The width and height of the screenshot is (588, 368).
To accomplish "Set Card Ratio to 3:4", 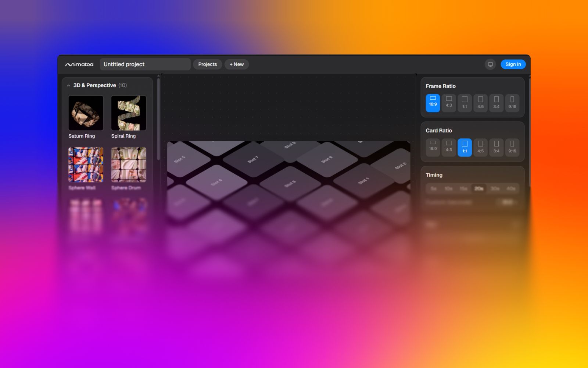I will (496, 148).
